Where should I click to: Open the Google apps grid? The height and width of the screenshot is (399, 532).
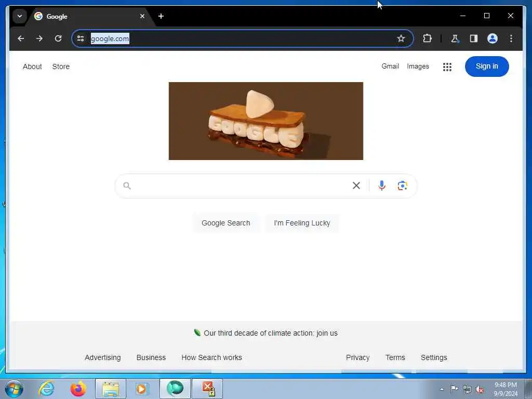pos(447,67)
